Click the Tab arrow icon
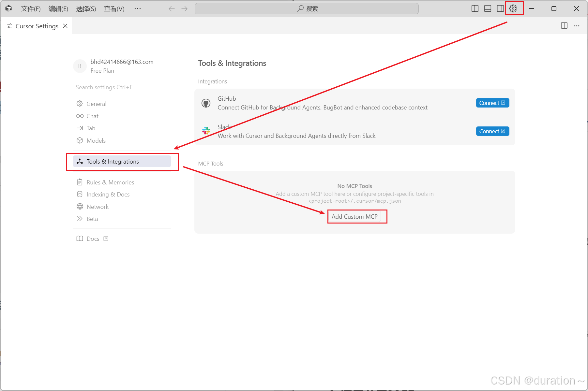The height and width of the screenshot is (391, 588). [x=80, y=128]
